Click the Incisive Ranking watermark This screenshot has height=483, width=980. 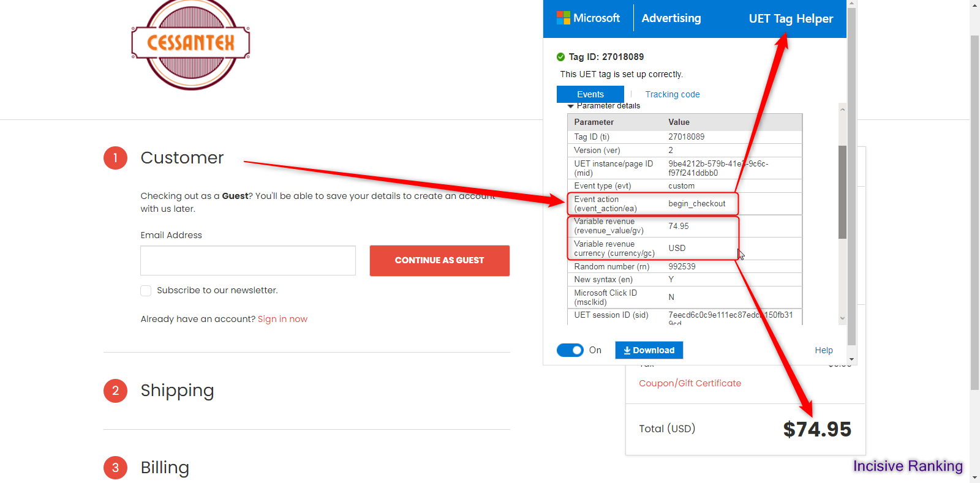click(907, 466)
